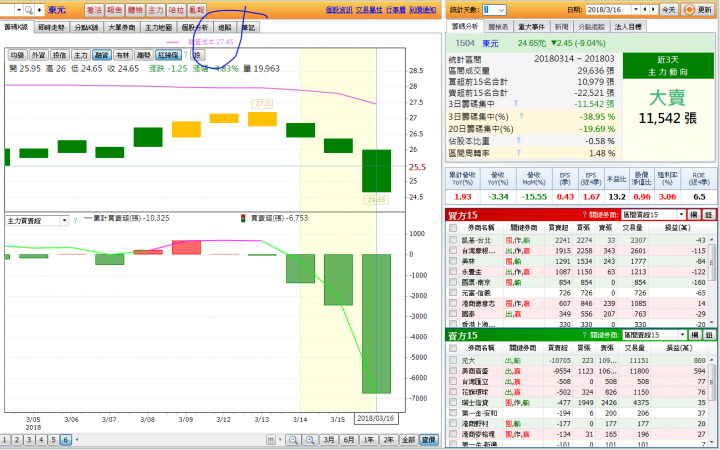The width and height of the screenshot is (720, 450).
Task: Click the zoom in magnifier below chart
Action: pyautogui.click(x=310, y=440)
